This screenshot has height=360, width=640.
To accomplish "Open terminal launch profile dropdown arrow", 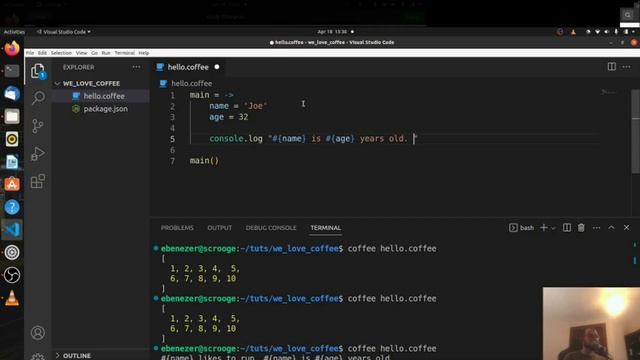I will [x=553, y=228].
